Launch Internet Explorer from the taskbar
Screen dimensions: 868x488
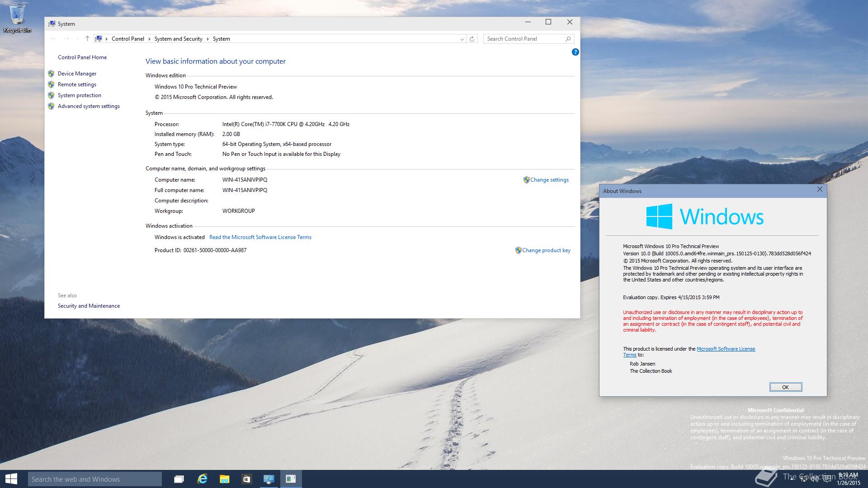(202, 479)
